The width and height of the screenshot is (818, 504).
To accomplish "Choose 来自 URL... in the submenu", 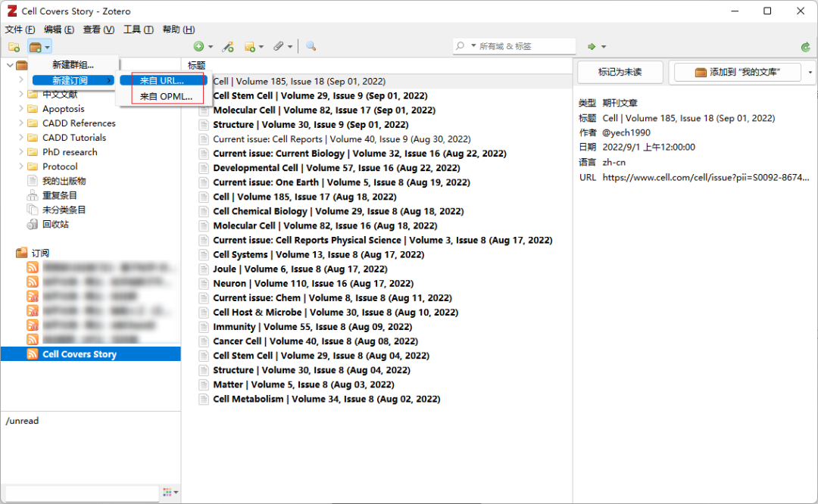I will [x=162, y=81].
